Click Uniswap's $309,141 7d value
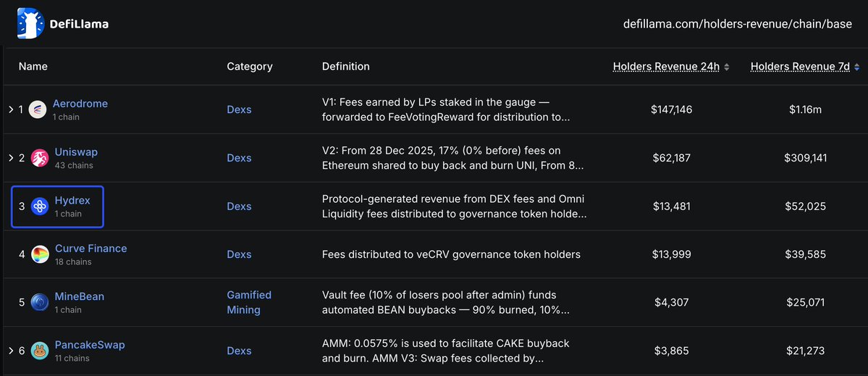The width and height of the screenshot is (868, 376). click(x=806, y=158)
